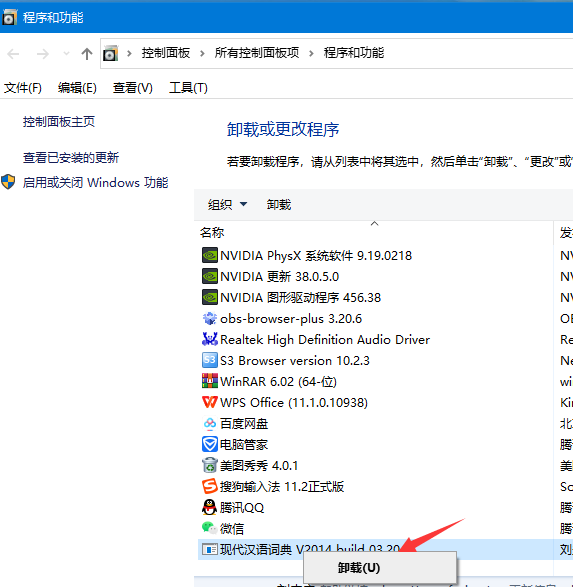Viewport: 573px width, 587px height.
Task: Click the 现代汉语词典 program icon
Action: [210, 549]
